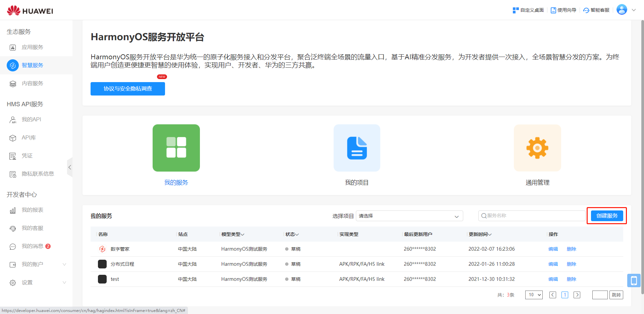644x314 pixels.
Task: Go to previous page arrow
Action: 553,295
